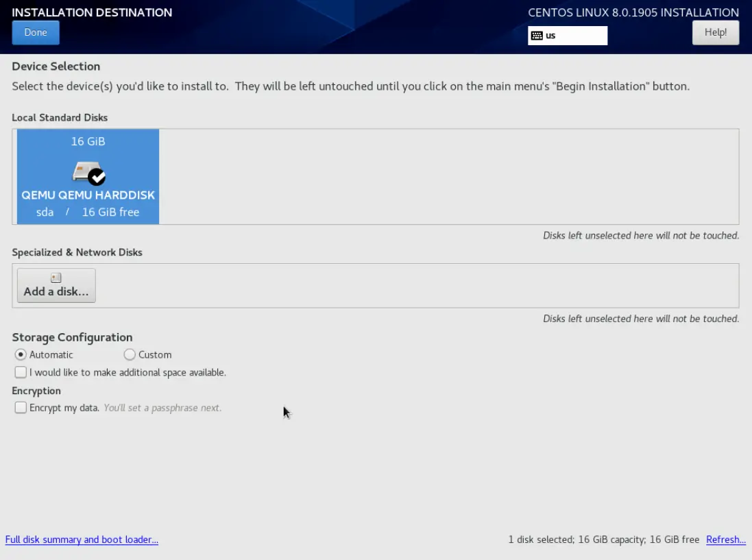Screen dimensions: 752x560
Task: Open the us keyboard layout indicator
Action: [x=568, y=36]
